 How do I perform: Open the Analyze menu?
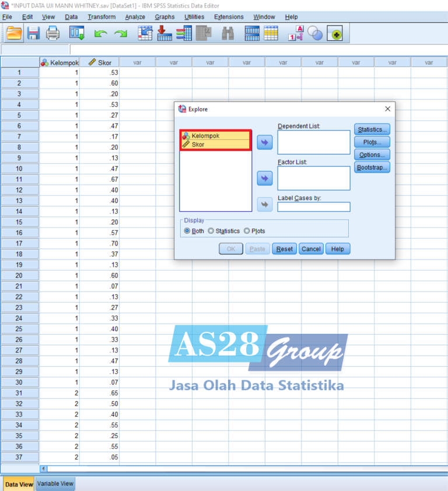(x=135, y=17)
